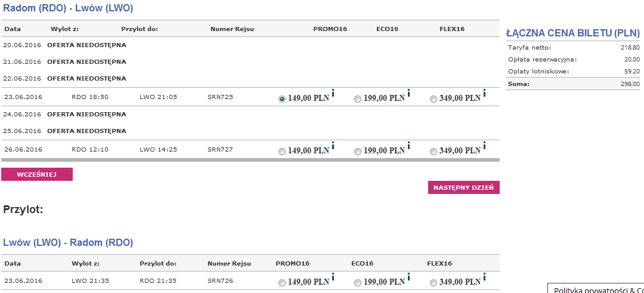The height and width of the screenshot is (293, 644).
Task: Click the Lwów (LWO) - Radom (RDO) heading
Action: pos(68,242)
